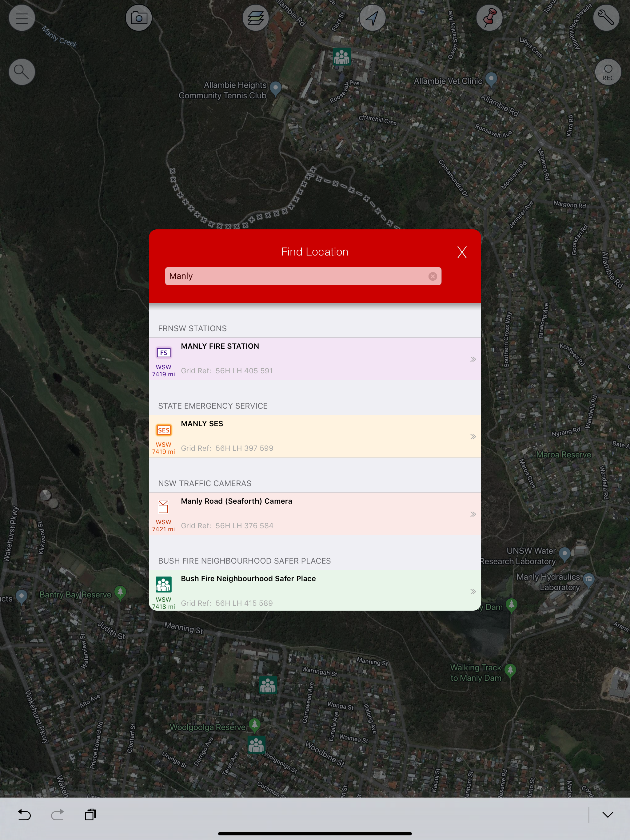Click Grid Ref 56H LH 376 584
Viewport: 630px width, 840px height.
[227, 525]
